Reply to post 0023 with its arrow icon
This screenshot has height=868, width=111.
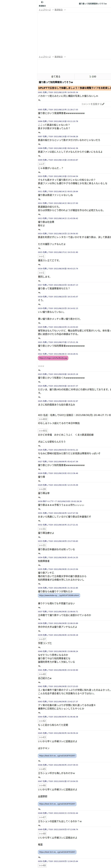(x=39, y=382)
